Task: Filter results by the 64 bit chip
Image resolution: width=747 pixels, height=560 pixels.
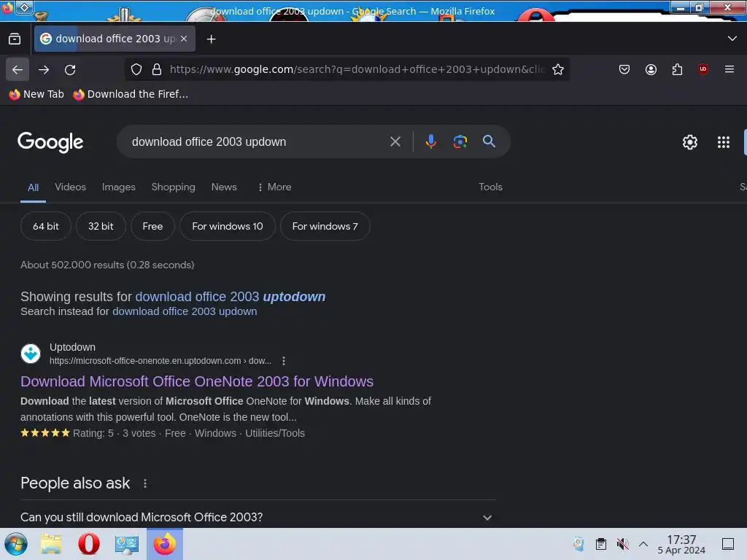Action: coord(46,226)
